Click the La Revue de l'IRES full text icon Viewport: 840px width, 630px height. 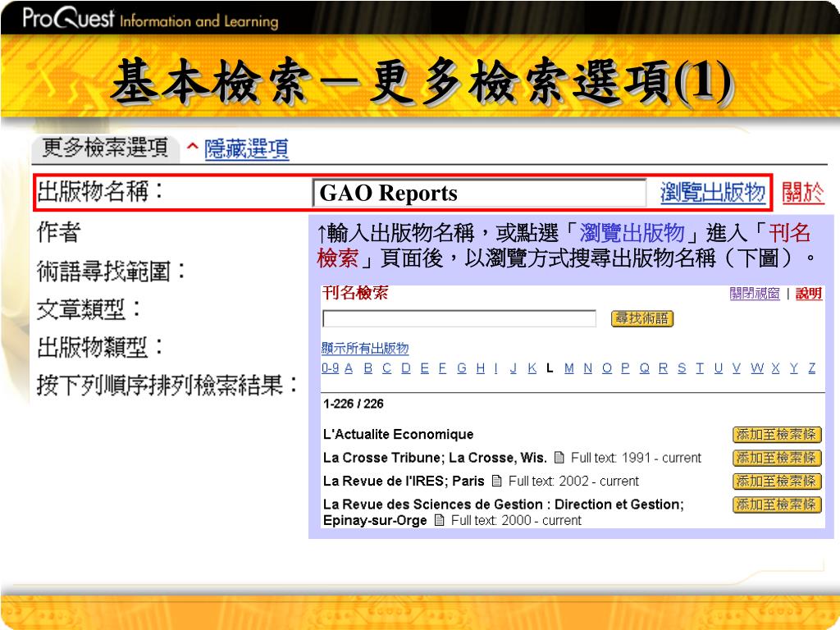[x=496, y=481]
